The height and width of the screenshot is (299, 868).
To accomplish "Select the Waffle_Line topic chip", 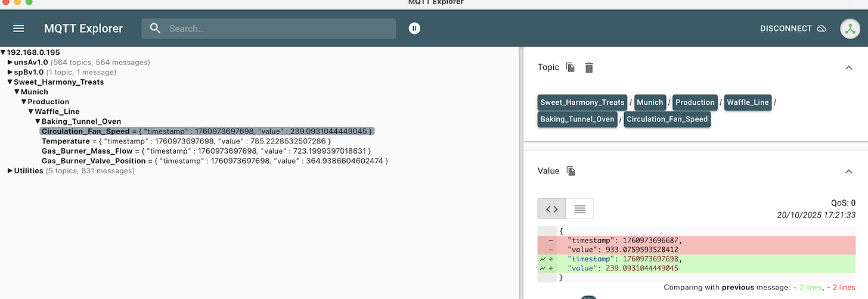I will click(748, 102).
